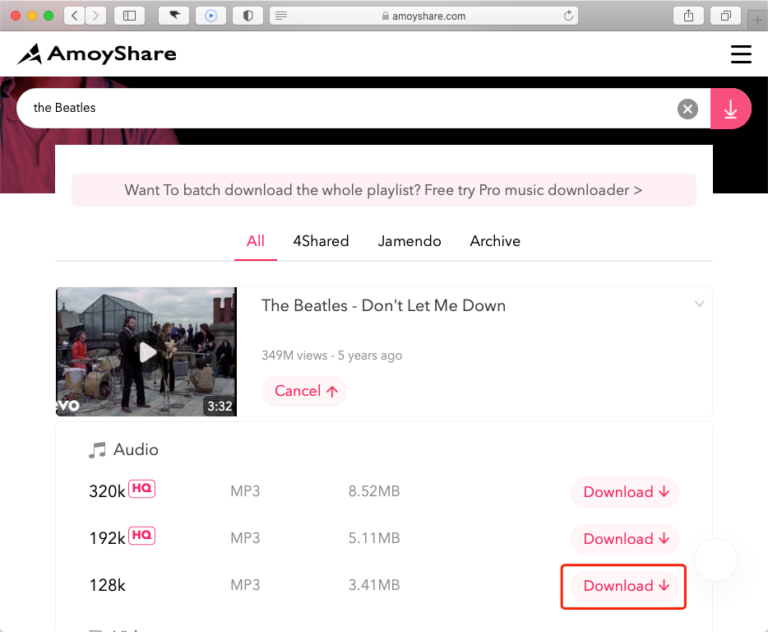Viewport: 768px width, 632px height.
Task: Reload the page in the address bar
Action: [x=569, y=16]
